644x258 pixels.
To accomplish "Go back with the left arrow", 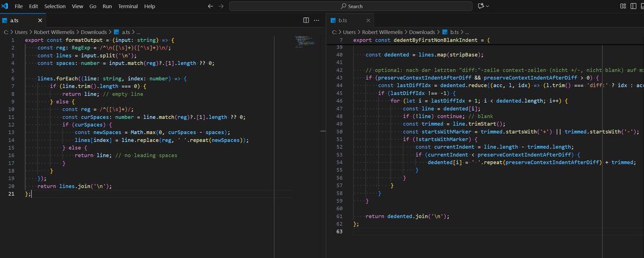I will [x=210, y=6].
